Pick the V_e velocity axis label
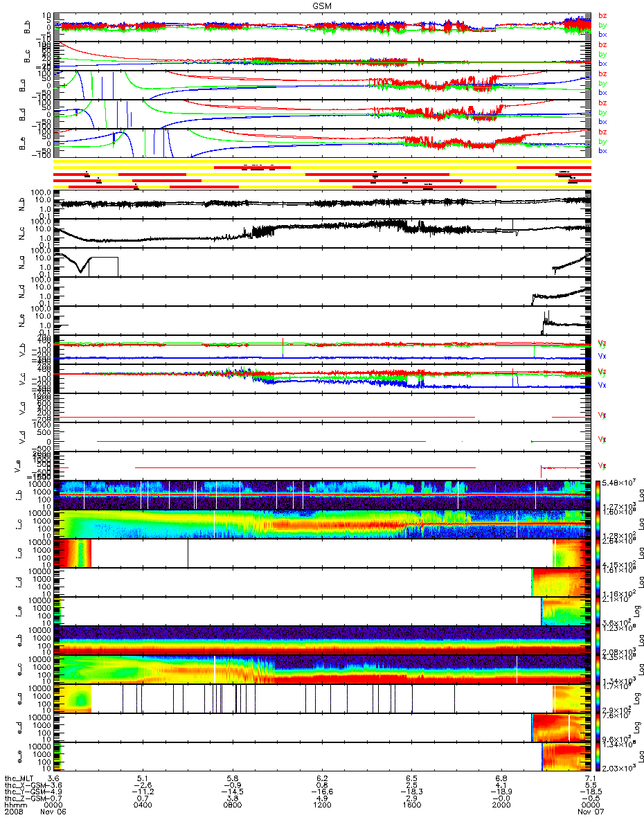Image resolution: width=644 pixels, height=831 pixels. coord(17,466)
